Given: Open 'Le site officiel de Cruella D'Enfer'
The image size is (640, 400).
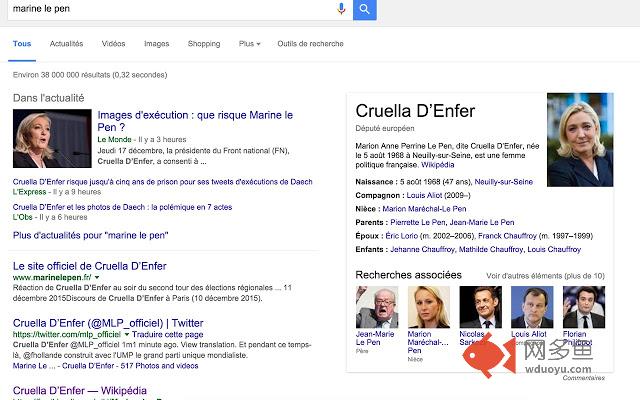Looking at the screenshot, I should [90, 266].
